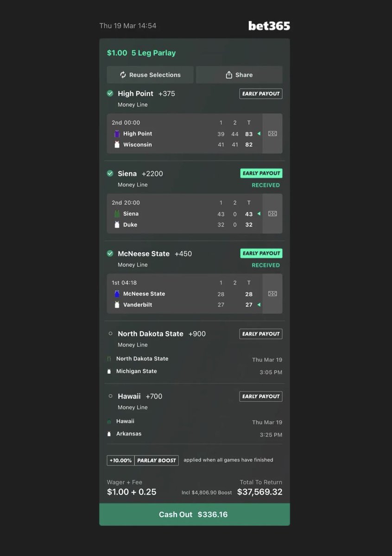
Task: Click the Siena +2200 selection title
Action: coord(140,174)
